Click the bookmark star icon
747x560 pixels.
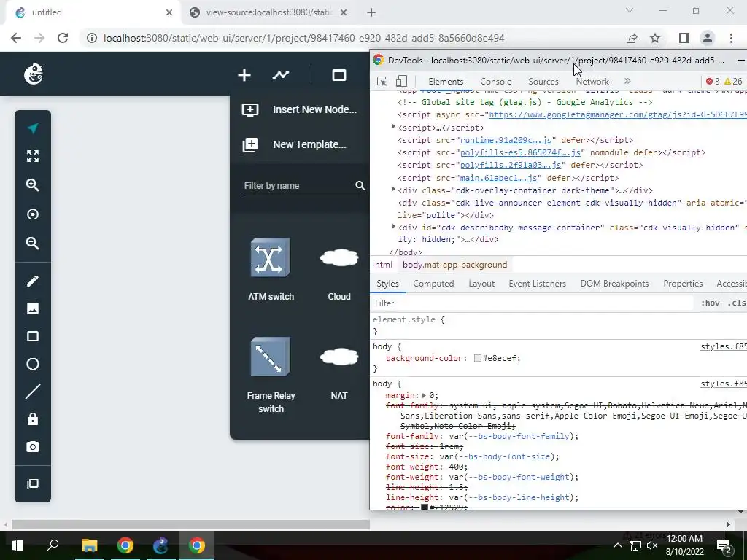(x=655, y=38)
